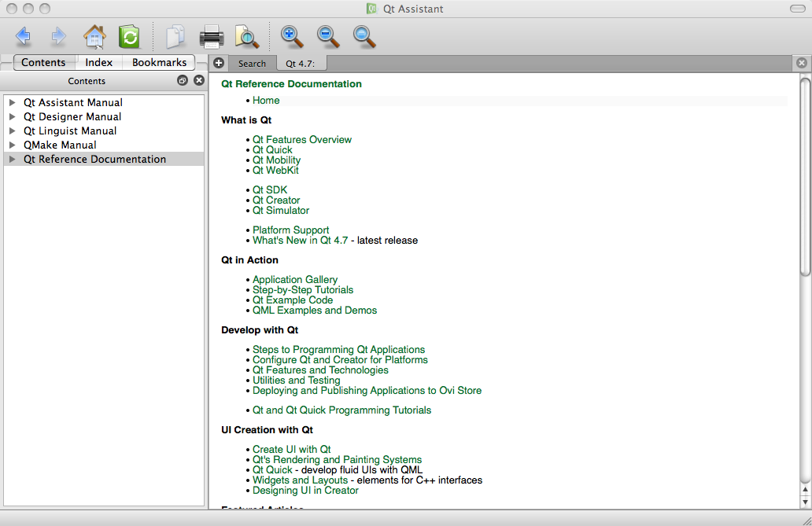Screen dimensions: 812x526
Task: Open the Qt Example Code link
Action: click(293, 300)
